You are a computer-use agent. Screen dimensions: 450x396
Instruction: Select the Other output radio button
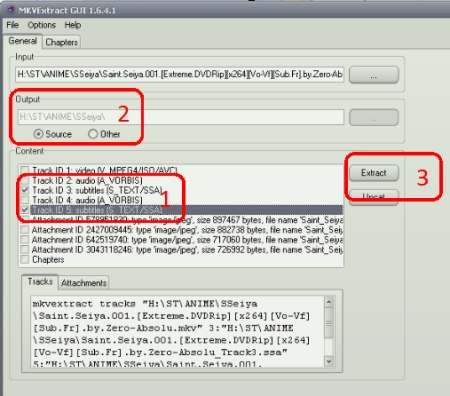[x=93, y=134]
